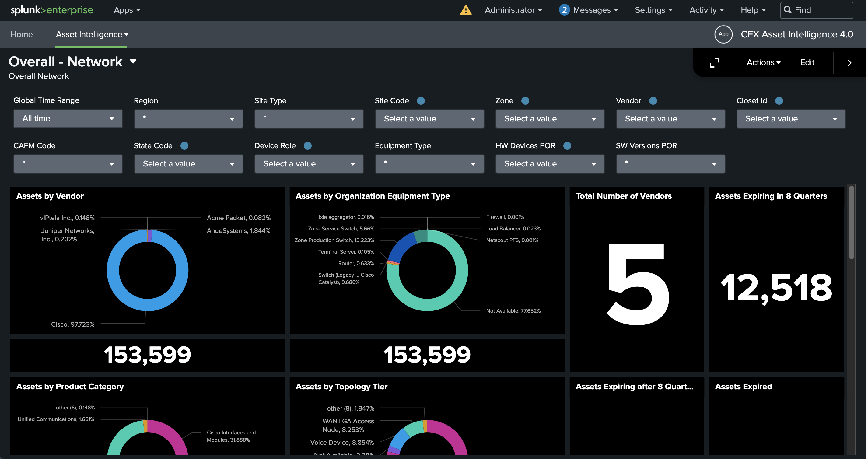
Task: Open the Help menu
Action: 753,10
